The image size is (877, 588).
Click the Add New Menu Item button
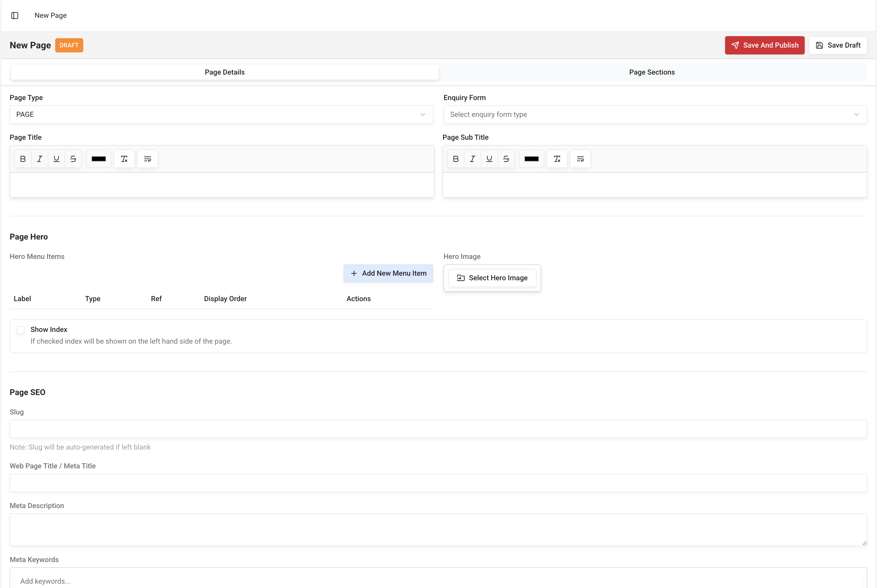[x=388, y=273]
